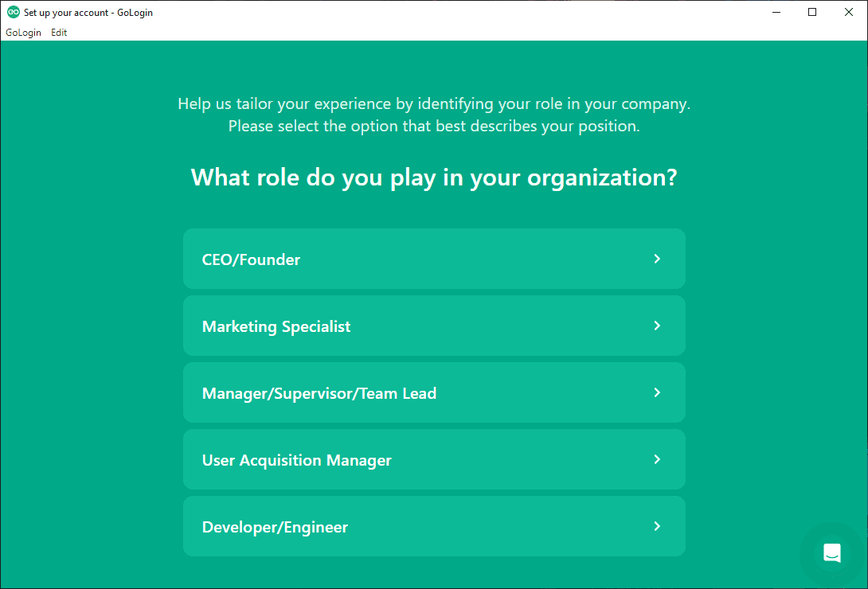Click the 'What role do you play' heading
This screenshot has height=589, width=868.
[434, 177]
